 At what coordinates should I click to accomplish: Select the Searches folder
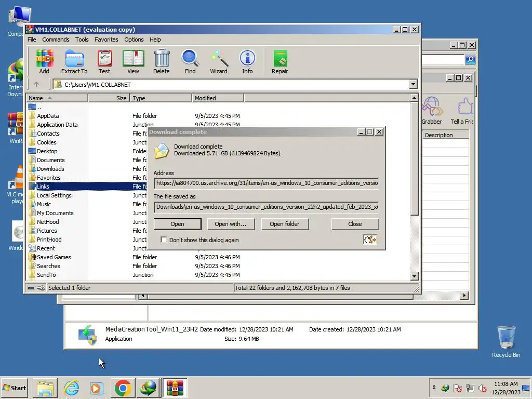(48, 266)
